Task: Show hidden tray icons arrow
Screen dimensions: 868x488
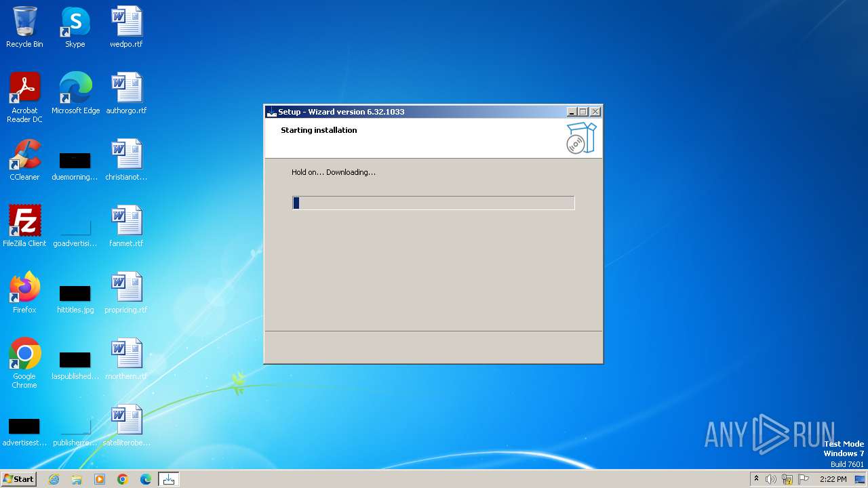Action: click(756, 479)
